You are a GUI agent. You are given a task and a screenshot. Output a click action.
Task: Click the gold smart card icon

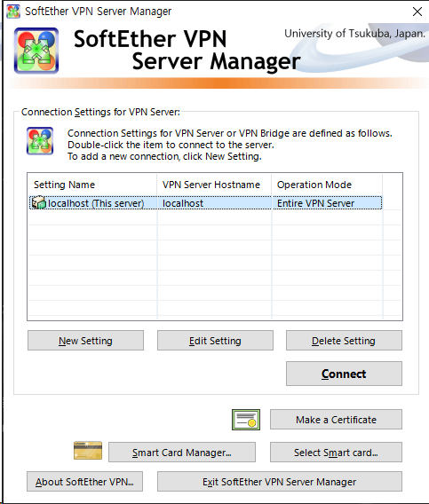coord(88,451)
